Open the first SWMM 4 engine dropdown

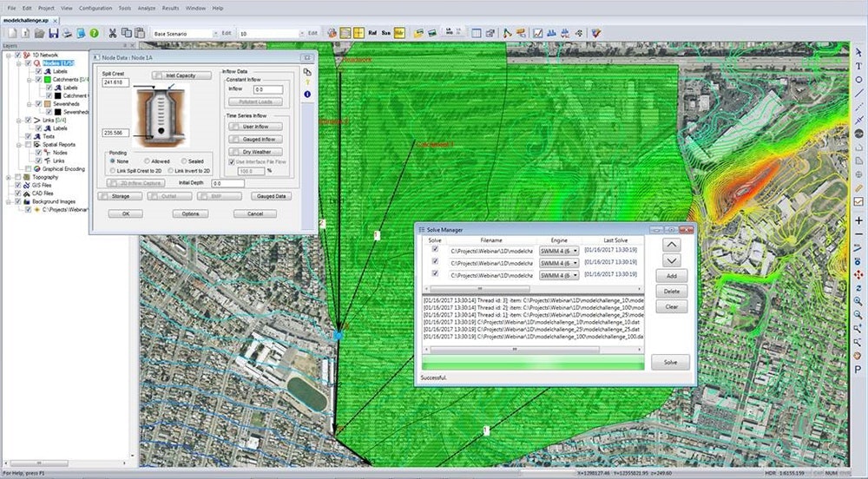[x=559, y=250]
